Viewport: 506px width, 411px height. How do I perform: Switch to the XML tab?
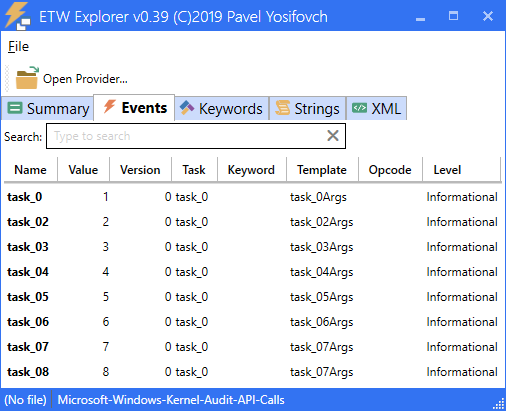coord(377,108)
